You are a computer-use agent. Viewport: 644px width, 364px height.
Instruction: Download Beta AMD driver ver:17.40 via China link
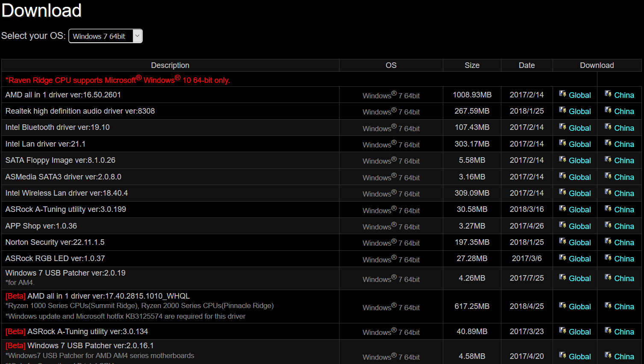click(624, 307)
